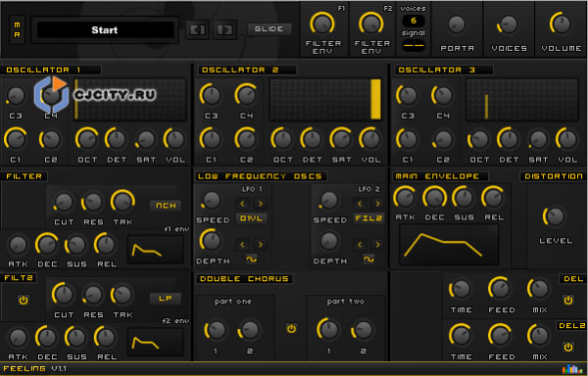
Task: Click the NCH filter type selector
Action: [166, 206]
